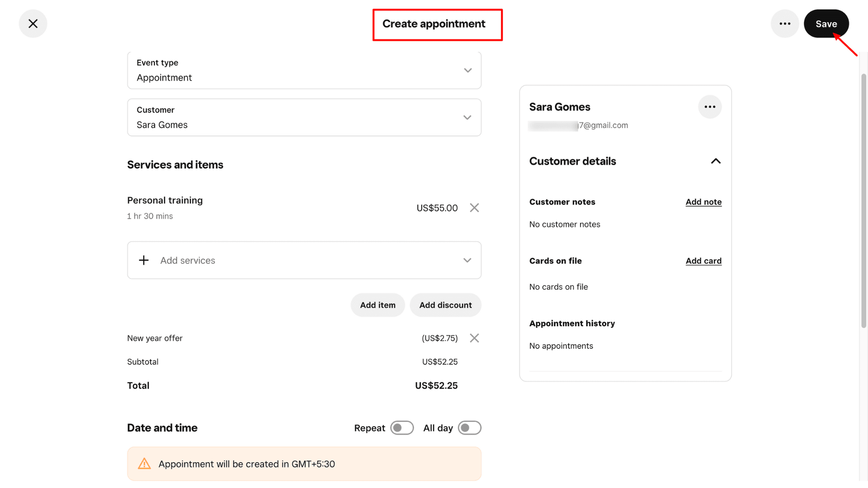The width and height of the screenshot is (868, 488).
Task: Remove the New year offer discount
Action: [x=474, y=338]
